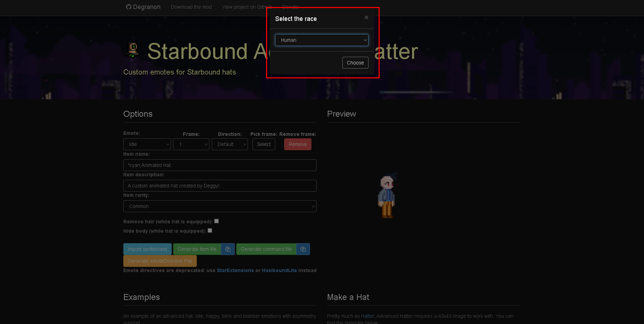This screenshot has width=644, height=324.
Task: Copy the command file via clipboard icon
Action: click(303, 249)
